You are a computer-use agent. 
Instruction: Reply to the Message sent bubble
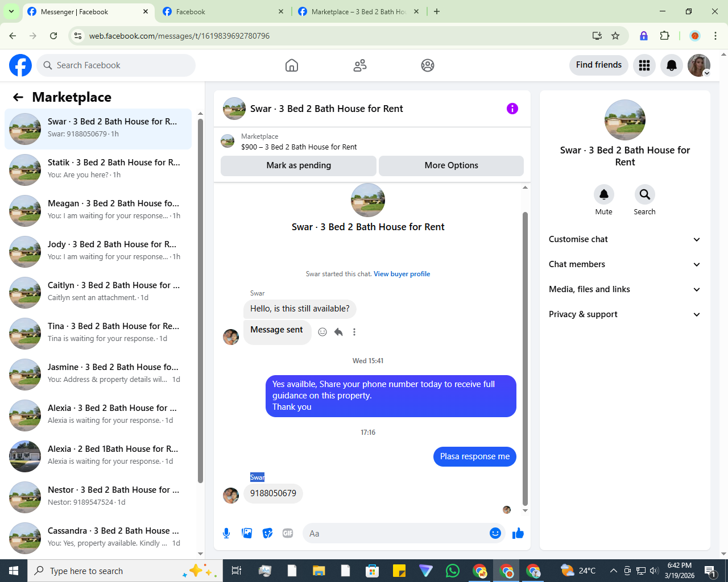(338, 332)
